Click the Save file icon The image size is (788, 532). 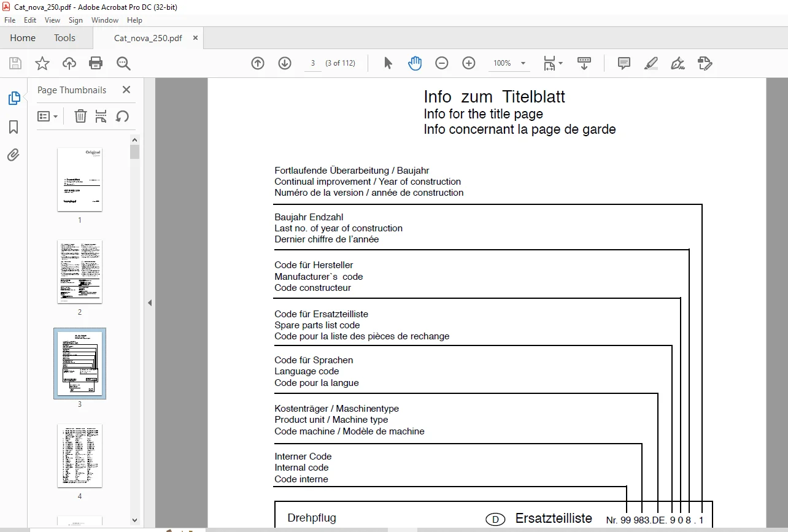pos(15,63)
